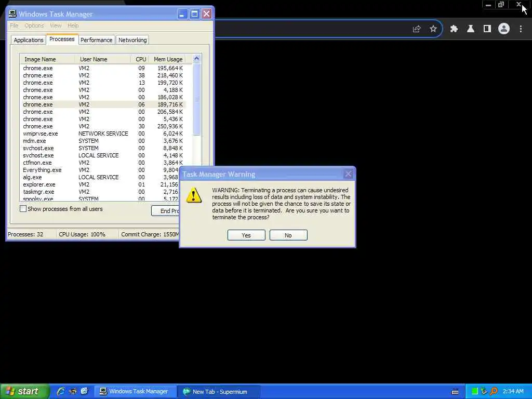Click the orange magnifier tray icon

494,391
